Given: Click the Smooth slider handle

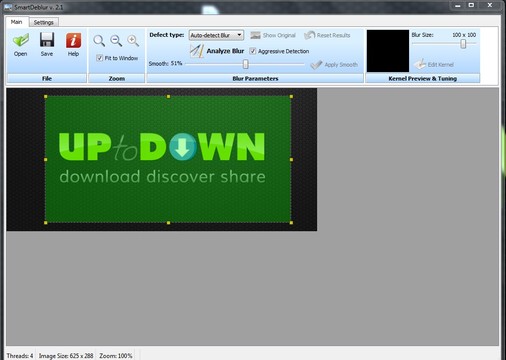Looking at the screenshot, I should pos(246,64).
